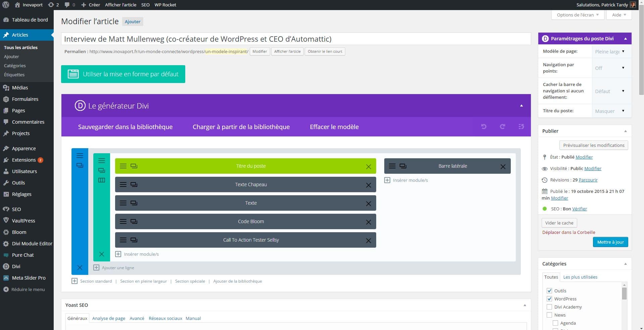Delete the blue section
This screenshot has width=644, height=330.
[80, 267]
